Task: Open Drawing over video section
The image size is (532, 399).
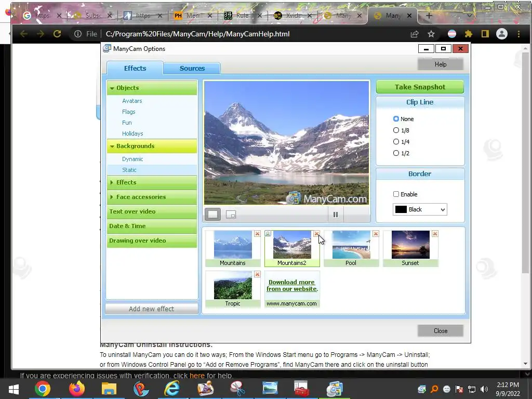Action: (152, 241)
